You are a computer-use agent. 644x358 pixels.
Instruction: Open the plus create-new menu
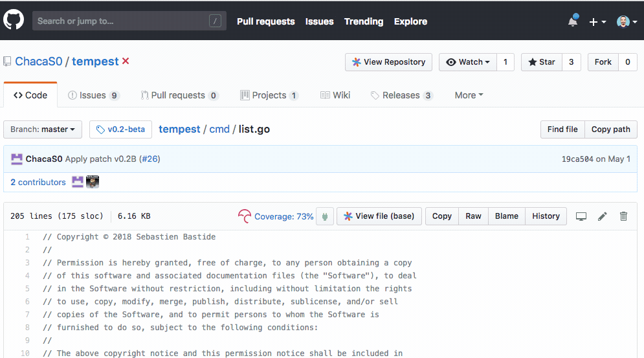pos(597,22)
